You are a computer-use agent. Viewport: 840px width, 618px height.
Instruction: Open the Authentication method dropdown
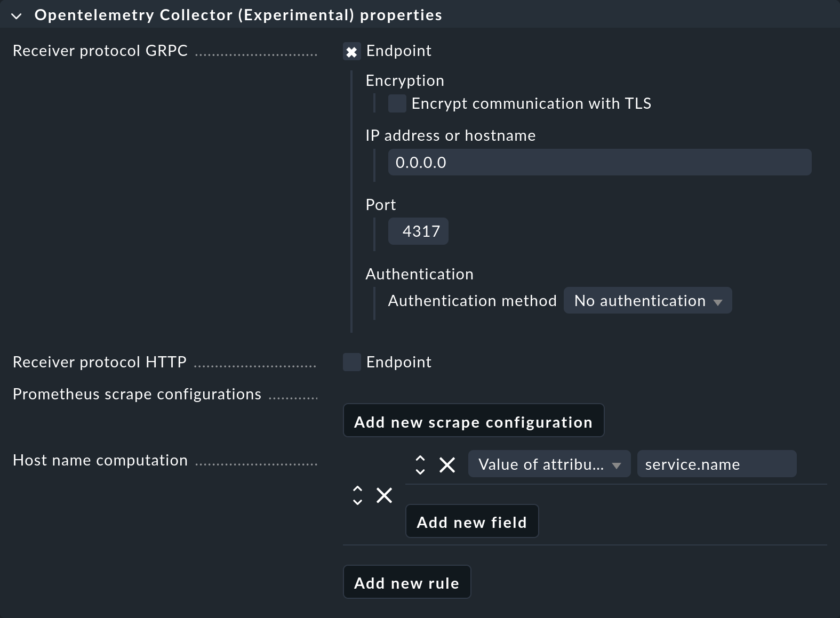647,301
